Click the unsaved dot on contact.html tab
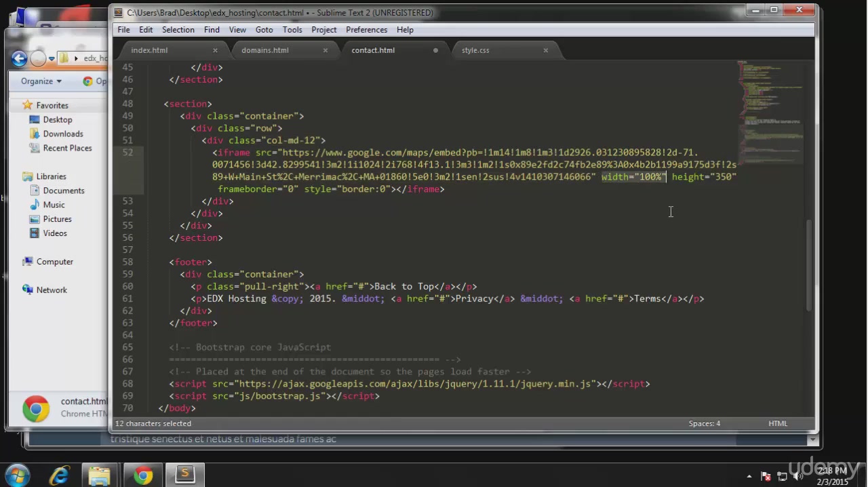The width and height of the screenshot is (868, 487). pyautogui.click(x=435, y=50)
